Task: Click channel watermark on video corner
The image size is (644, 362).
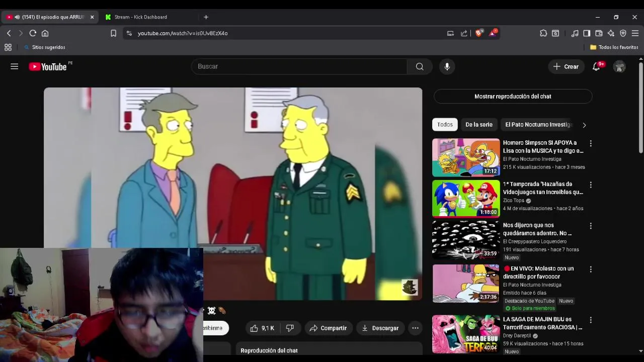Action: 410,287
